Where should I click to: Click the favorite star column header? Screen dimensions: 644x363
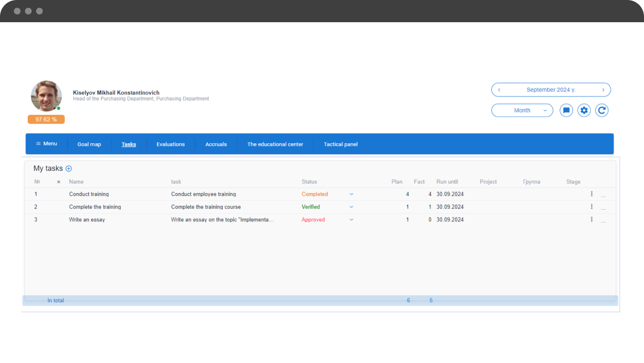coord(58,182)
